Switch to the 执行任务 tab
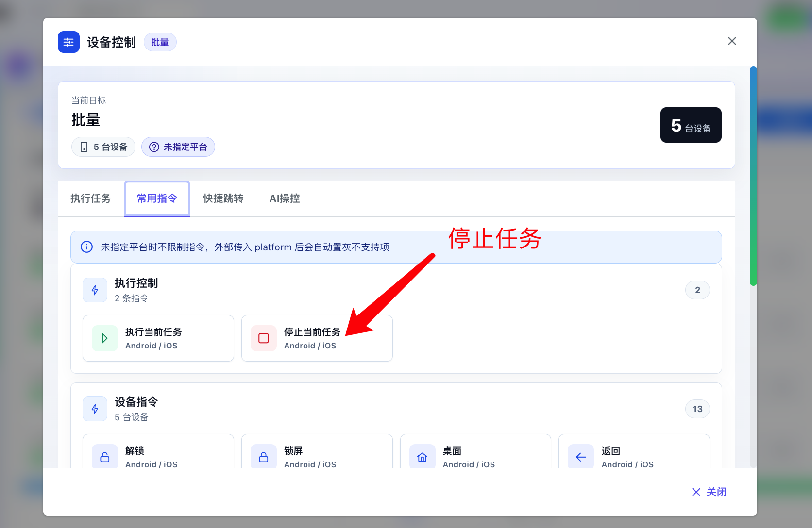The image size is (812, 528). (x=90, y=198)
